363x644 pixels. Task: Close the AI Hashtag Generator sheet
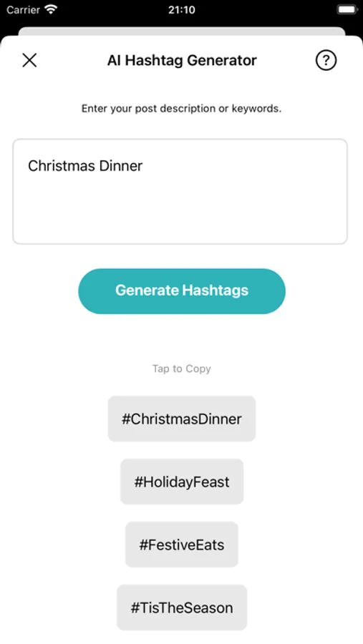(29, 60)
